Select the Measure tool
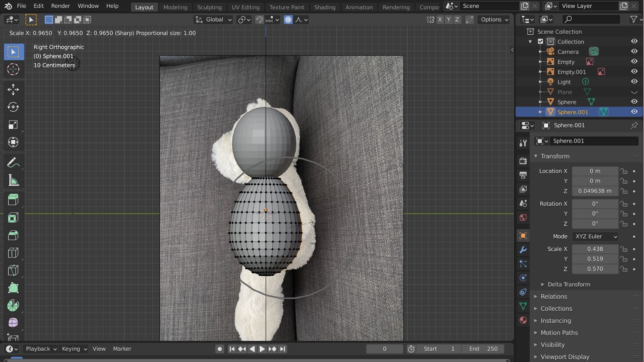This screenshot has height=362, width=644. [x=13, y=180]
